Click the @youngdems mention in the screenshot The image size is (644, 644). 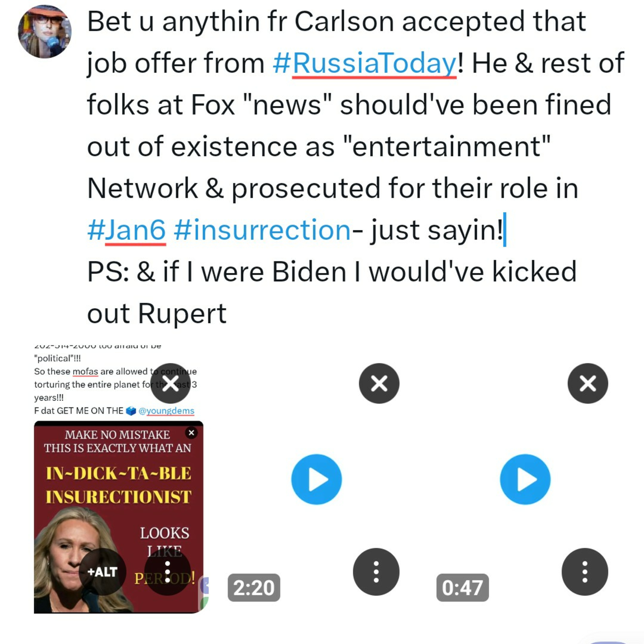point(166,411)
